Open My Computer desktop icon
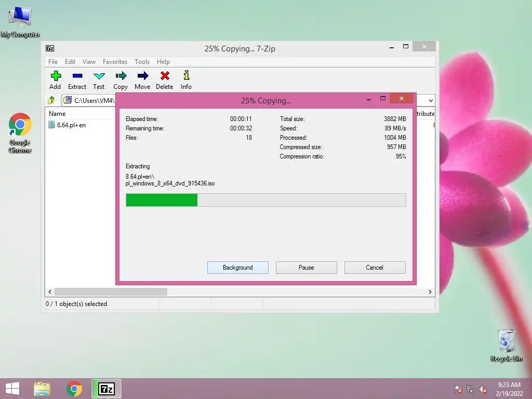532x399 pixels. click(x=20, y=21)
